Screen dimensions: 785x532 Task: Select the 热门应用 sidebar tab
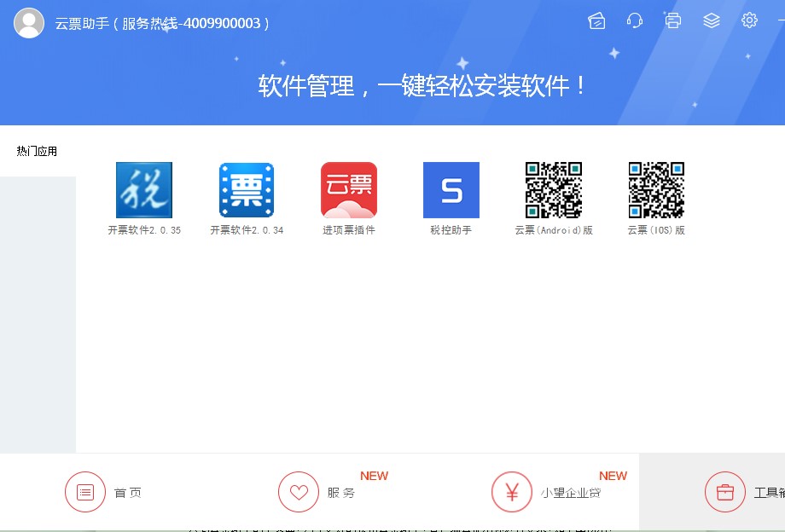pyautogui.click(x=38, y=151)
